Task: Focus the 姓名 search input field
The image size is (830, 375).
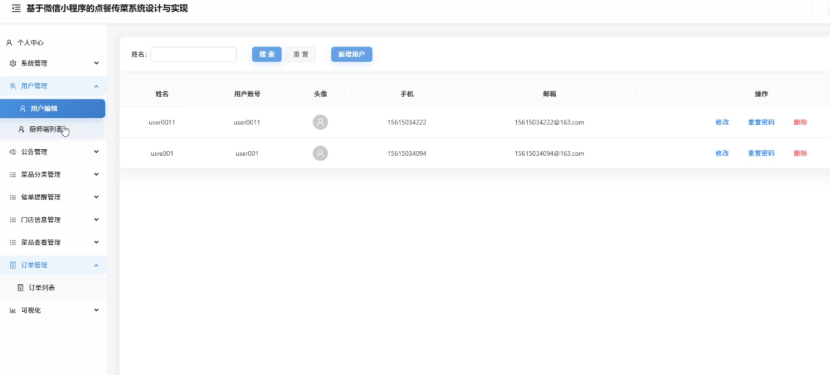Action: pyautogui.click(x=193, y=55)
